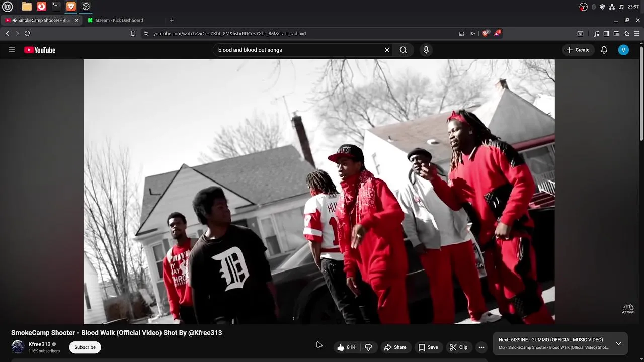This screenshot has height=362, width=644.
Task: Expand the Next up mix panel chevron
Action: click(x=618, y=344)
